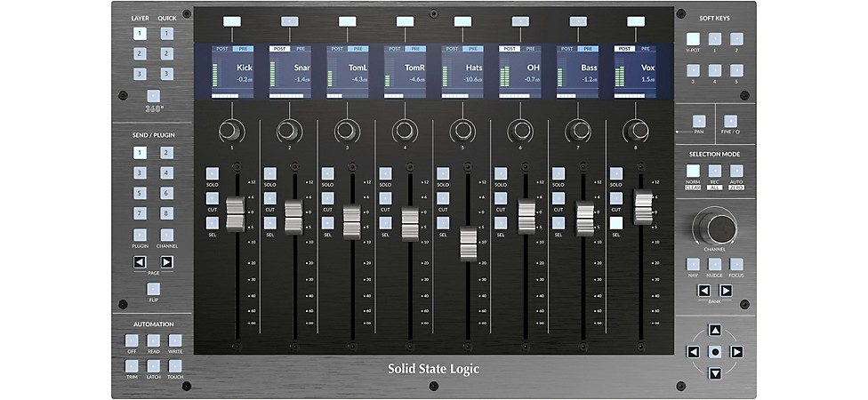Click the PLUGIN button

(140, 236)
